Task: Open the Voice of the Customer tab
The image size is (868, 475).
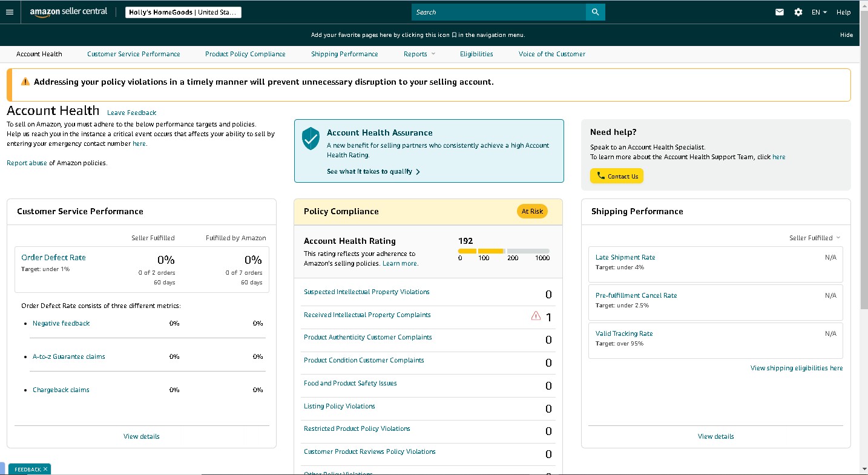Action: pyautogui.click(x=552, y=54)
